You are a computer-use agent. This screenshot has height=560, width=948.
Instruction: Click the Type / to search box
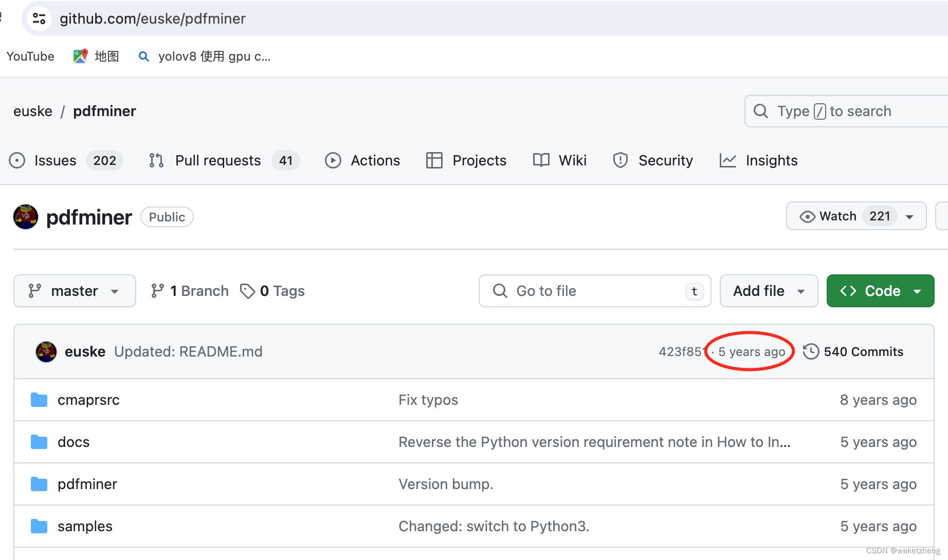tap(846, 111)
